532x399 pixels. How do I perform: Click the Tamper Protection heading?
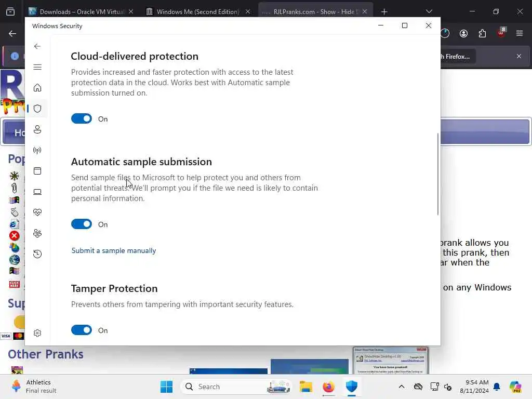click(x=114, y=288)
